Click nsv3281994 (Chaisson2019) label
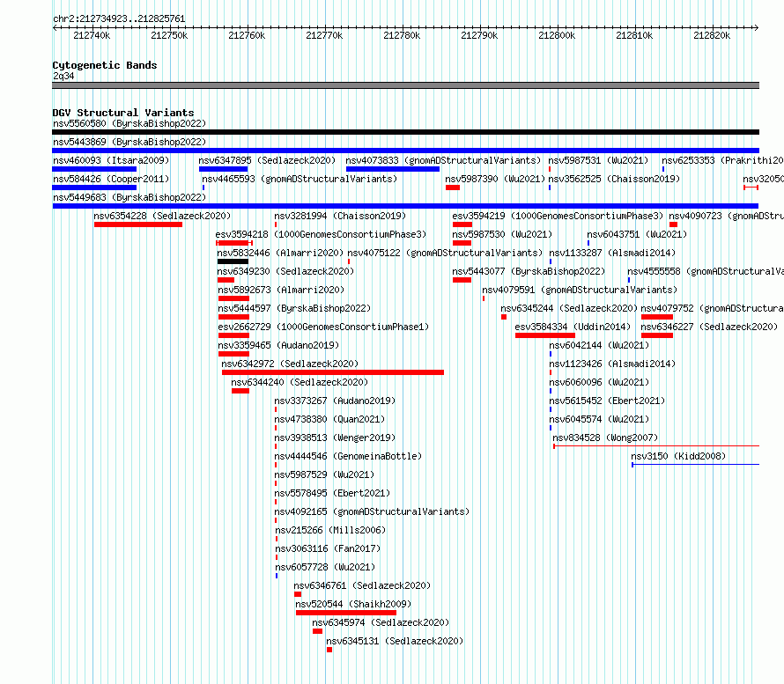784x684 pixels. pyautogui.click(x=340, y=216)
